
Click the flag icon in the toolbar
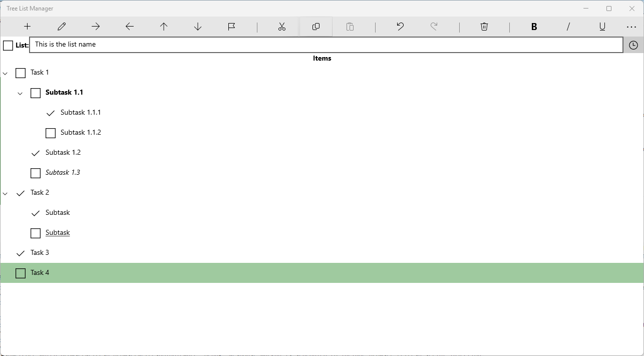click(x=231, y=26)
